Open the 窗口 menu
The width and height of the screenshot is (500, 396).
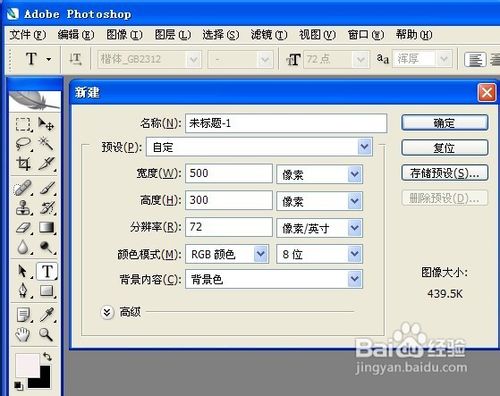point(366,35)
